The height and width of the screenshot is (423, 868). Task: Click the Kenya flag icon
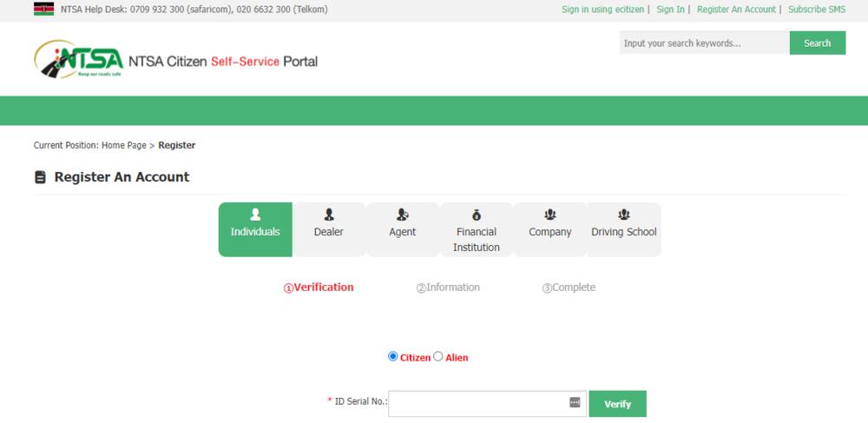tap(43, 9)
